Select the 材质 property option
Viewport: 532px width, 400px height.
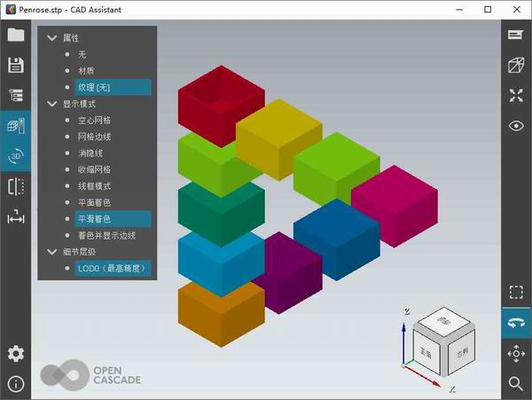tap(86, 71)
